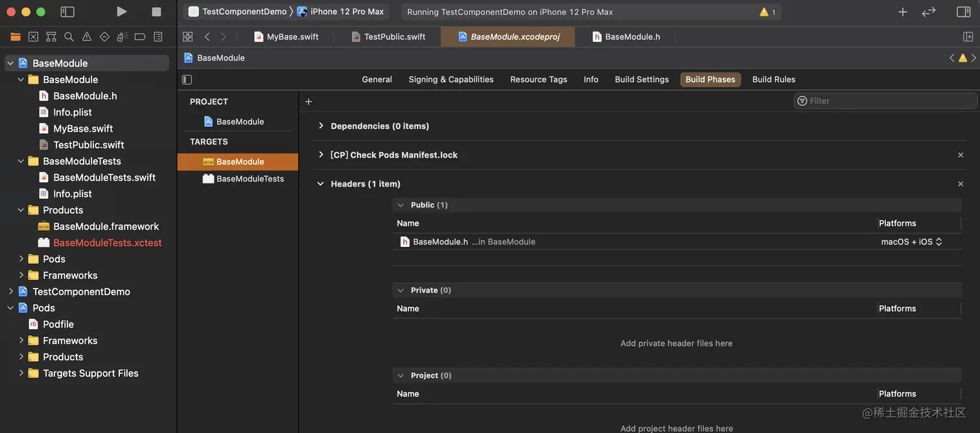Select BaseModule.framework product

[106, 226]
